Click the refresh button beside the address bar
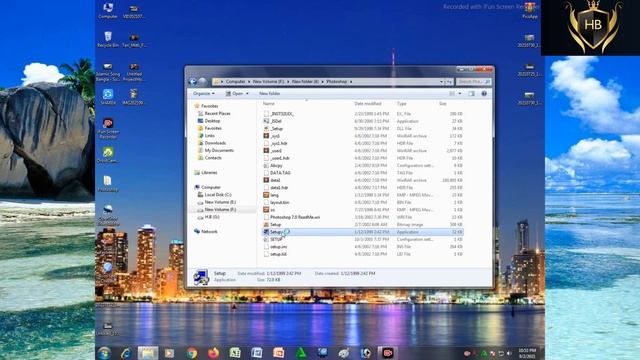640x360 pixels. click(x=449, y=82)
